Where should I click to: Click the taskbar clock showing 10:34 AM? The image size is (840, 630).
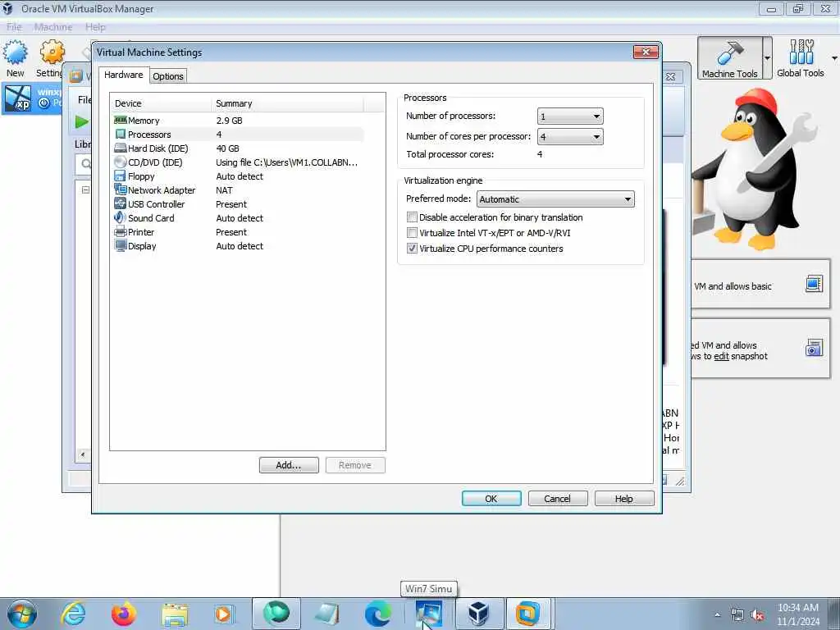(798, 614)
